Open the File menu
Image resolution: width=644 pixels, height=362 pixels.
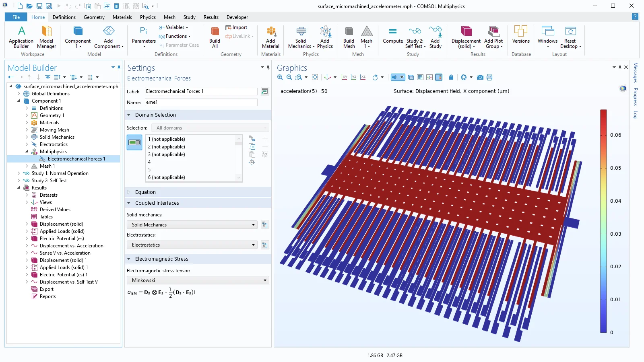click(16, 17)
